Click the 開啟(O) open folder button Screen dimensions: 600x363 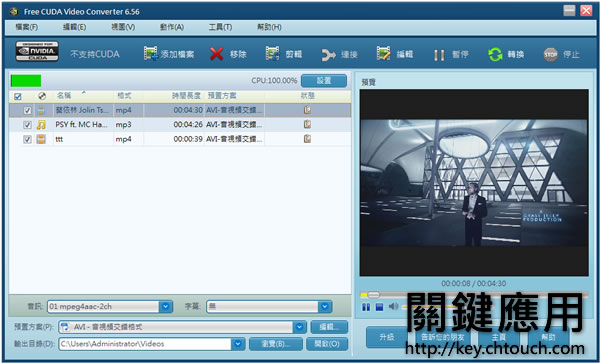pyautogui.click(x=327, y=344)
